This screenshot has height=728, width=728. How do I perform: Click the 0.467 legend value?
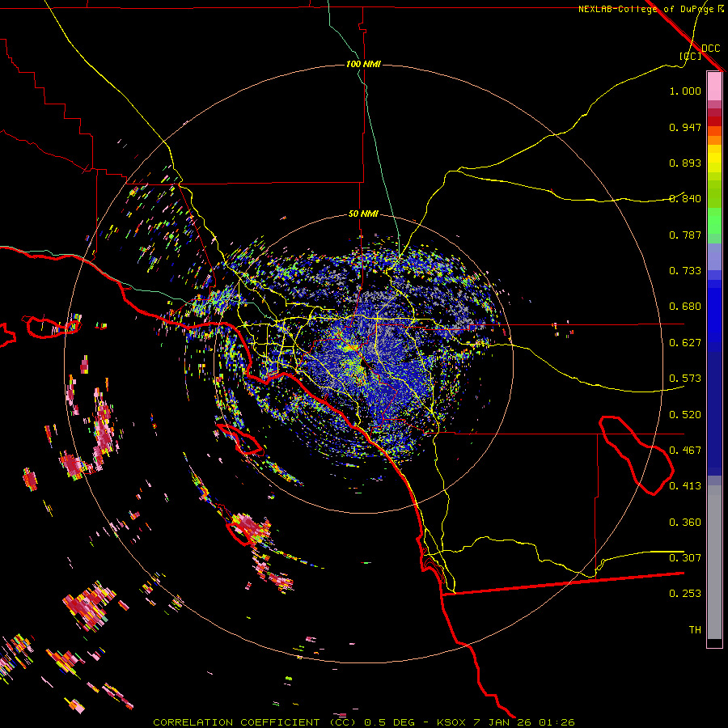[x=685, y=451]
